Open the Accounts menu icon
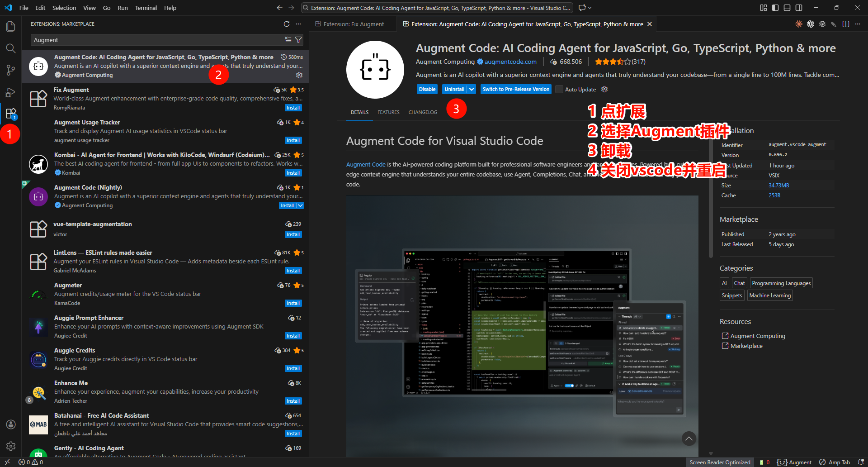This screenshot has height=467, width=868. 11,424
